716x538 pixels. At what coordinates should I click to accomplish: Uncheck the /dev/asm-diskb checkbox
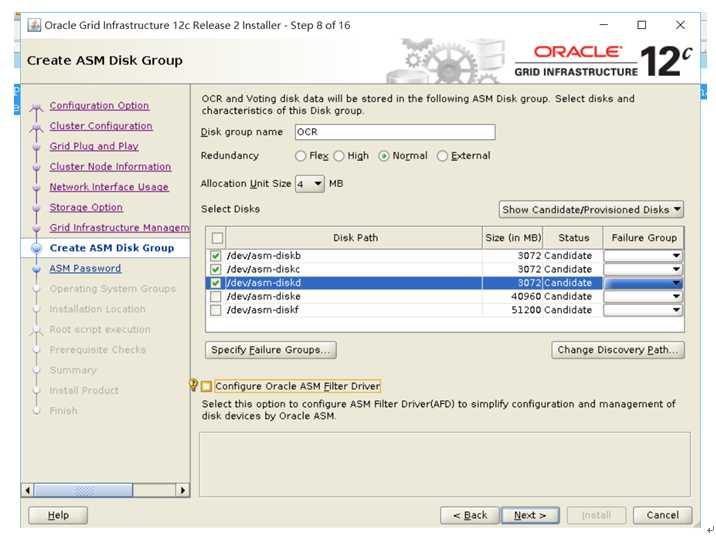tap(216, 256)
